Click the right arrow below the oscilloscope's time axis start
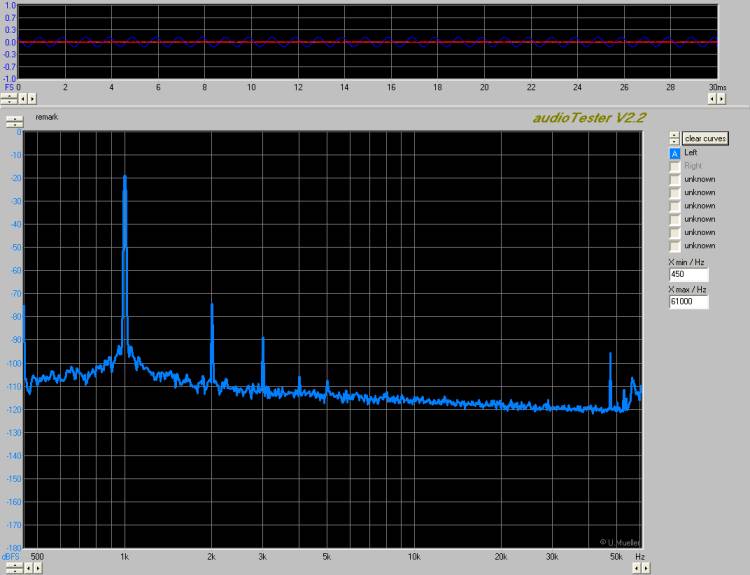 coord(34,99)
